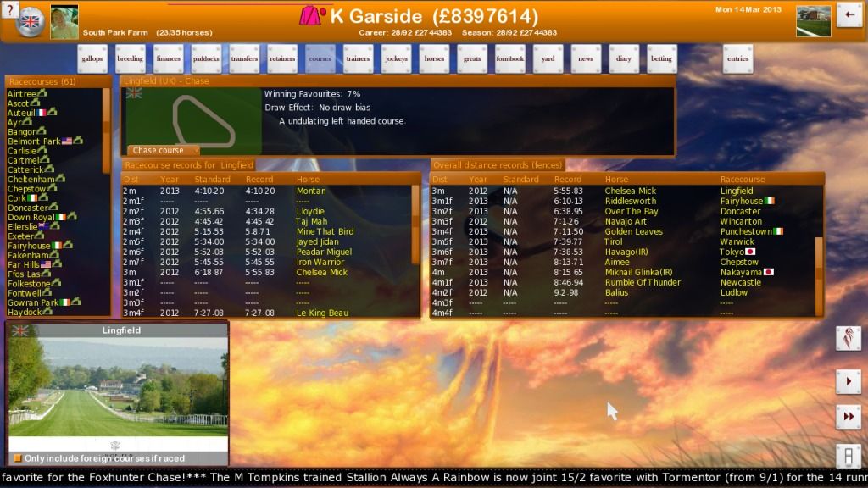Select Fakenham in the racecourse list

coord(28,255)
